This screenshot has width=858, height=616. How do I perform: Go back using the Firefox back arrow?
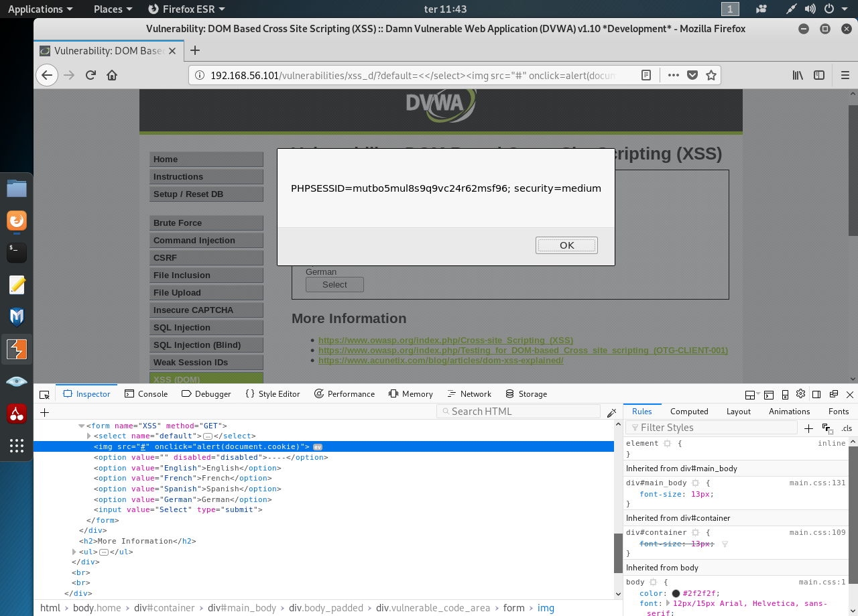point(46,75)
